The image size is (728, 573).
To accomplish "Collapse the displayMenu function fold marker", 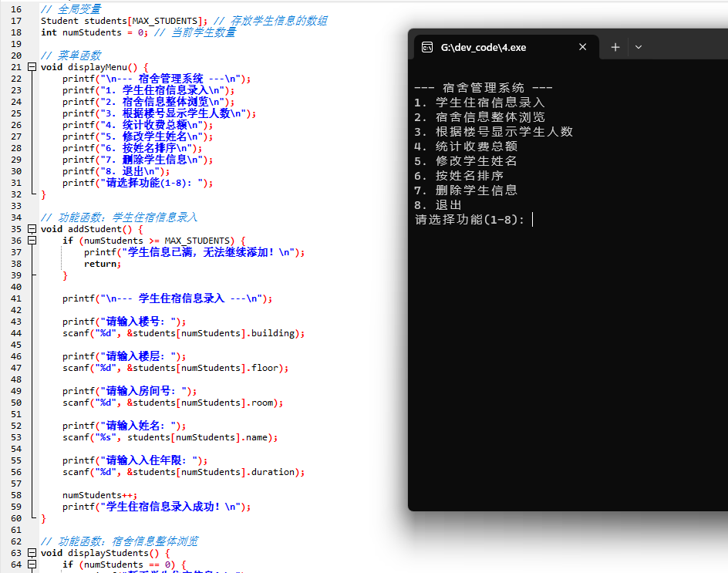I will click(32, 67).
